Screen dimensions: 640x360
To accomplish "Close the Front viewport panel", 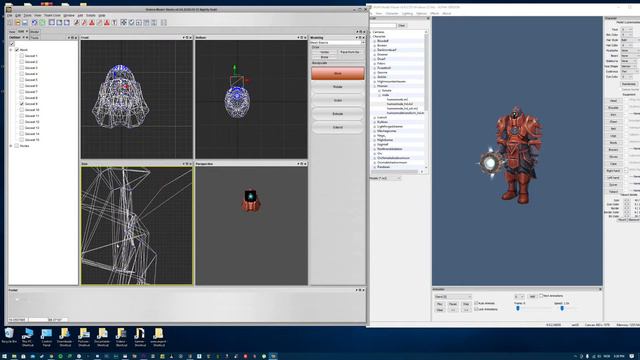I will 191,38.
